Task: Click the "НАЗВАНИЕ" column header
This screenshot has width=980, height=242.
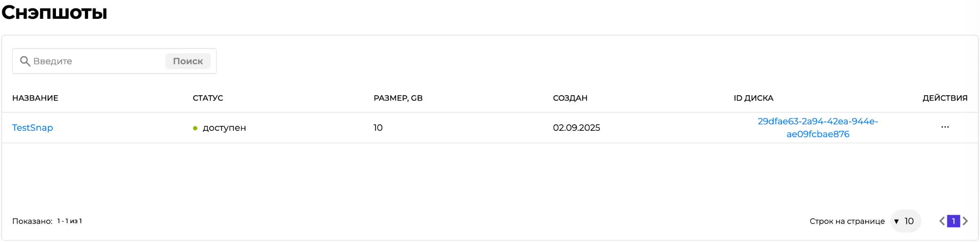Action: point(35,98)
